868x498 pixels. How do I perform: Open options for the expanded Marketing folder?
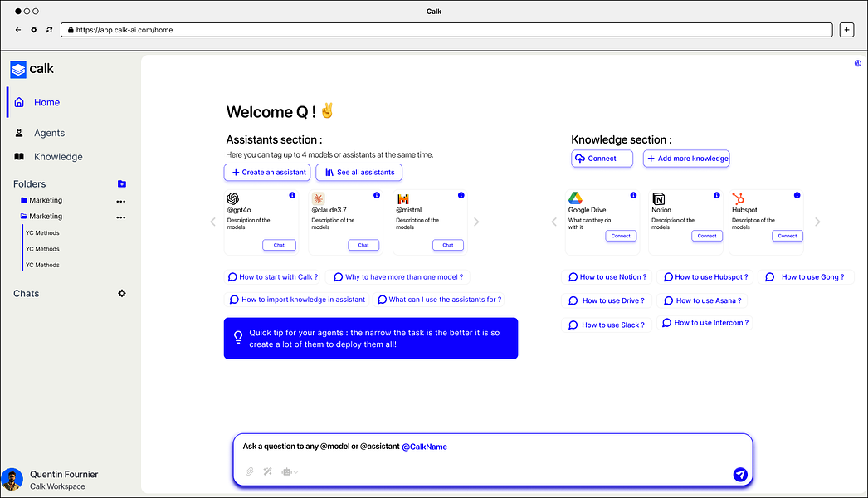tap(120, 217)
